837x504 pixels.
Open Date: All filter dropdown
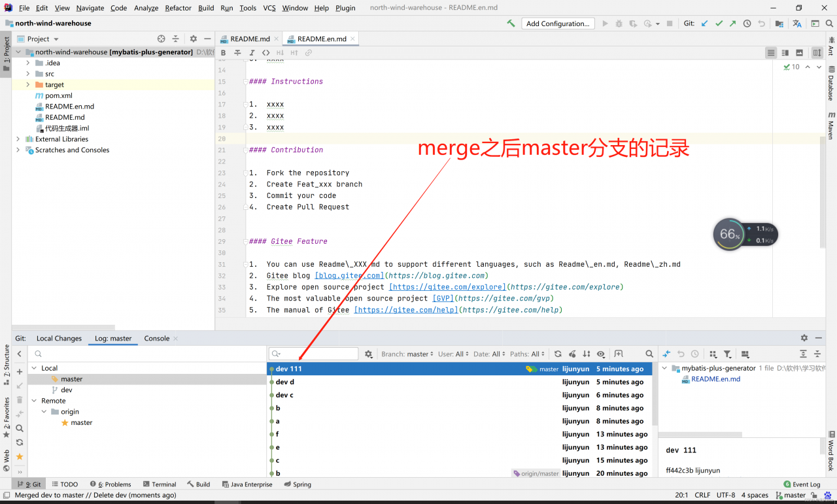pyautogui.click(x=490, y=354)
